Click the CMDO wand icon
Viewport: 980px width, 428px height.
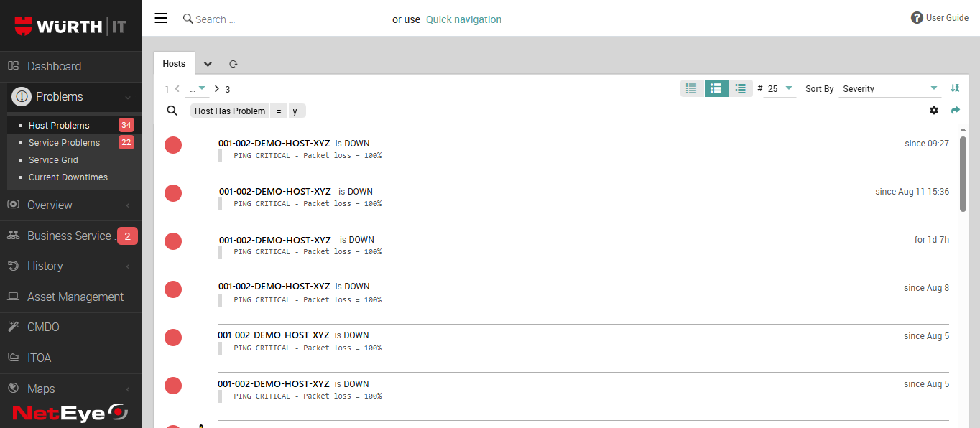[13, 327]
